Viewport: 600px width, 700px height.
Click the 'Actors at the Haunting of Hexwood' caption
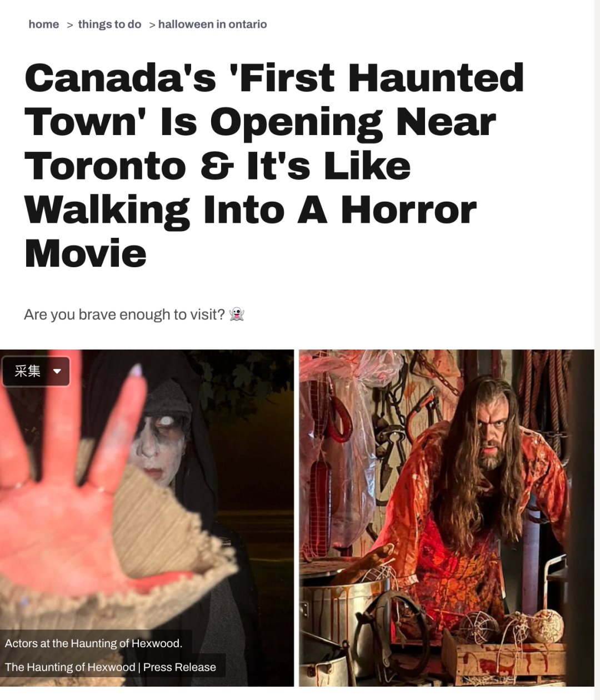[x=93, y=643]
